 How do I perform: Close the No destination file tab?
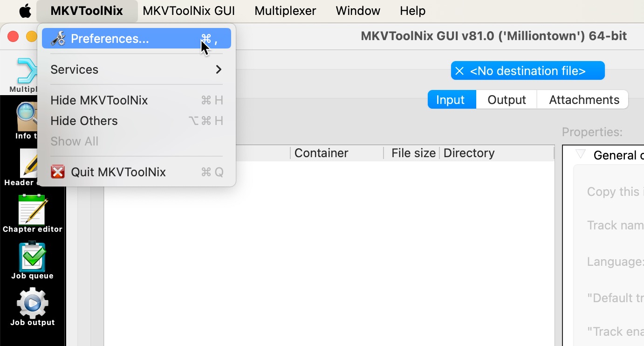[x=459, y=71]
